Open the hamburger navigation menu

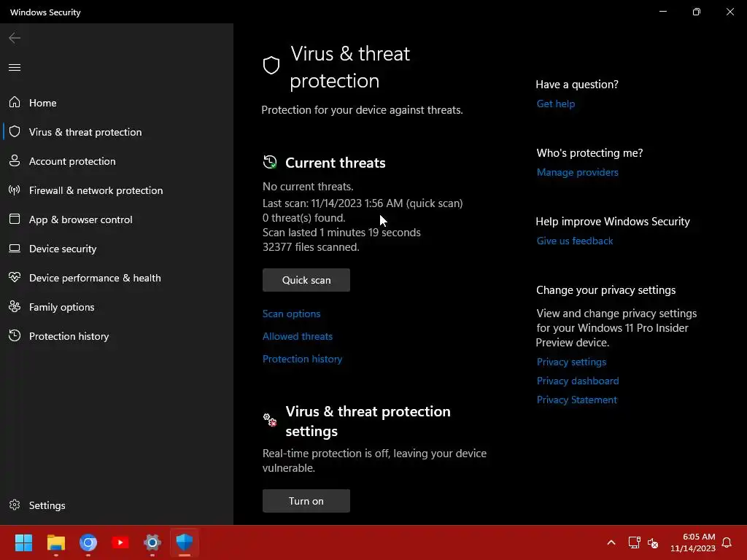(x=15, y=67)
